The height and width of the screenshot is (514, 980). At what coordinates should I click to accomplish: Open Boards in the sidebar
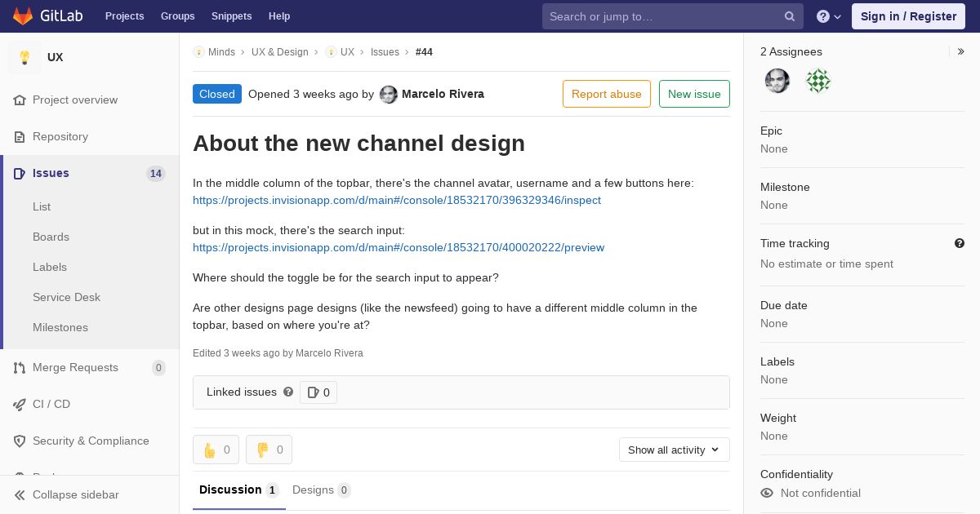click(51, 237)
